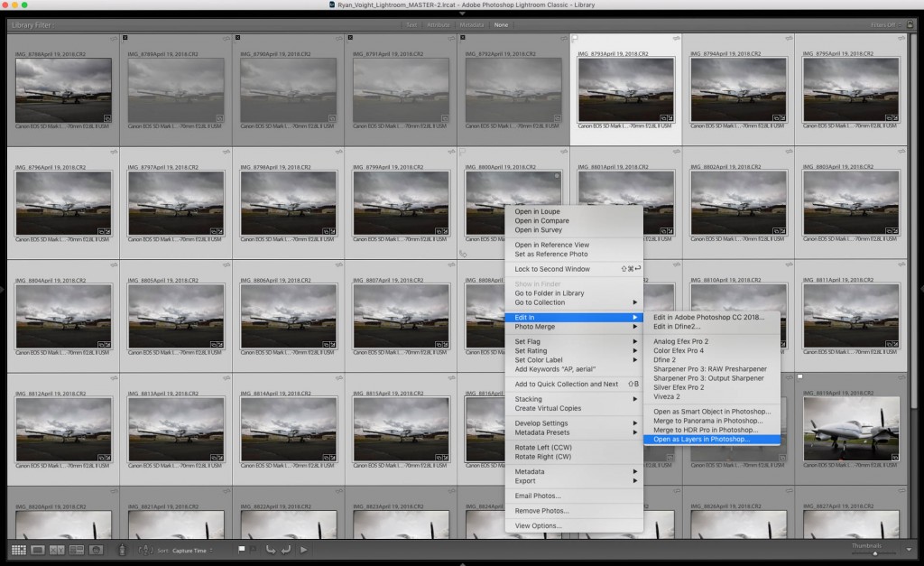The width and height of the screenshot is (924, 566).
Task: Open toolbar content dropdown arrow
Action: point(909,550)
